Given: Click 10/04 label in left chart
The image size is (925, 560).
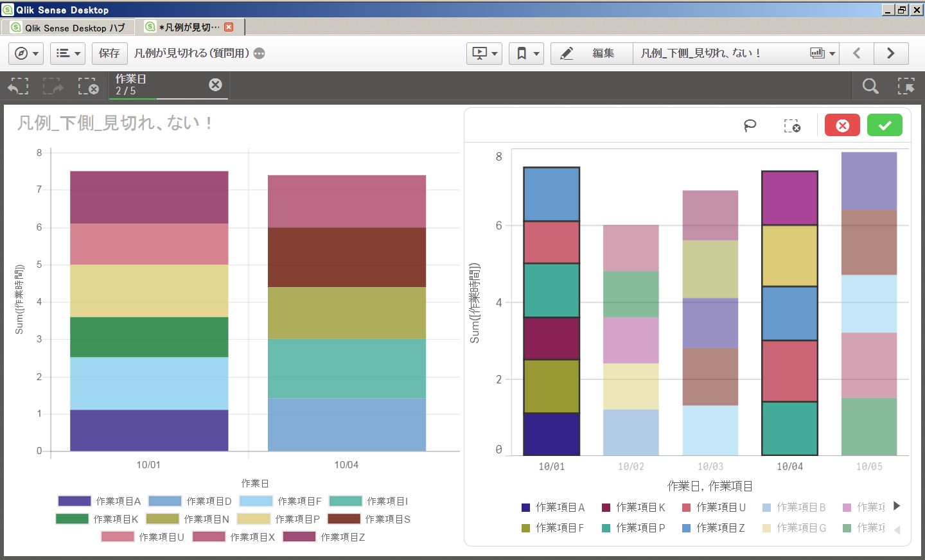Looking at the screenshot, I should [x=346, y=464].
